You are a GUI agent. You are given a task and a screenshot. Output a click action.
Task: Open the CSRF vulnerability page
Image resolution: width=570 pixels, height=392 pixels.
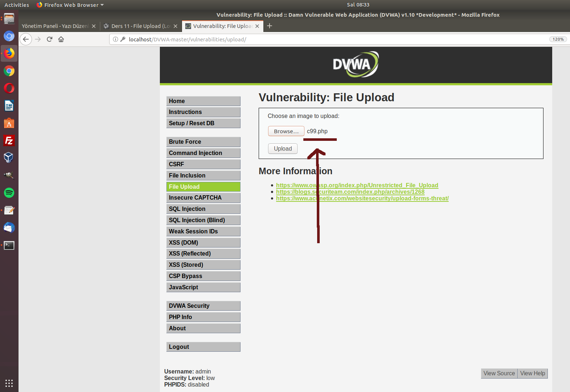pyautogui.click(x=203, y=164)
